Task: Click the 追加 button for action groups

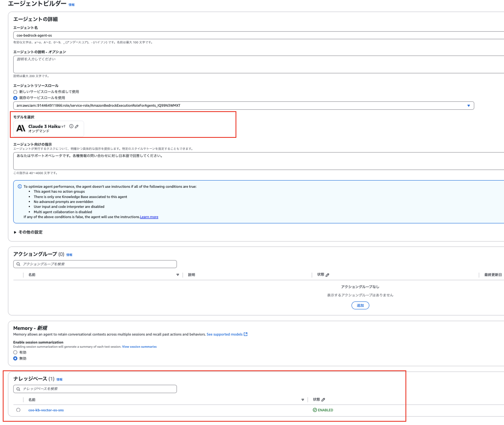Action: 360,305
